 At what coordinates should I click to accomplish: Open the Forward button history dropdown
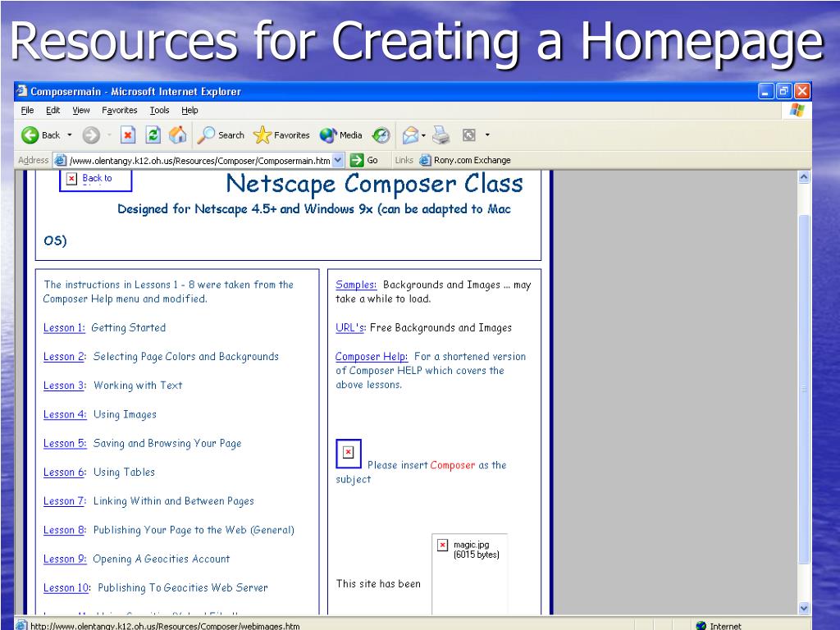click(x=109, y=135)
